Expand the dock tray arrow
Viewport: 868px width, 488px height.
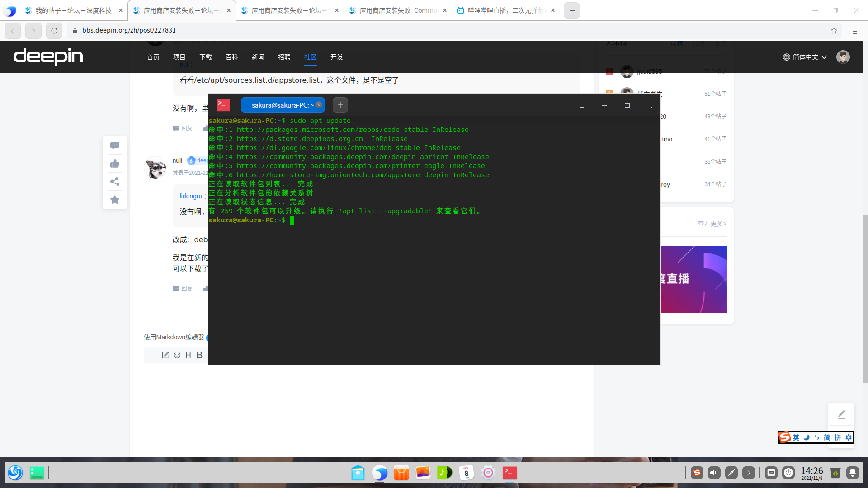[749, 473]
